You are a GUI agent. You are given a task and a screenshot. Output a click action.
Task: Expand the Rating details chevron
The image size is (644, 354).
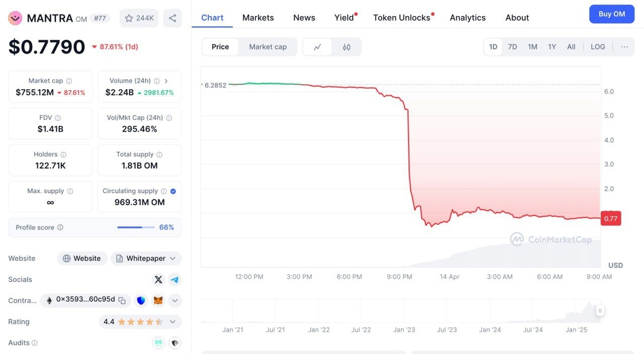[x=173, y=322]
